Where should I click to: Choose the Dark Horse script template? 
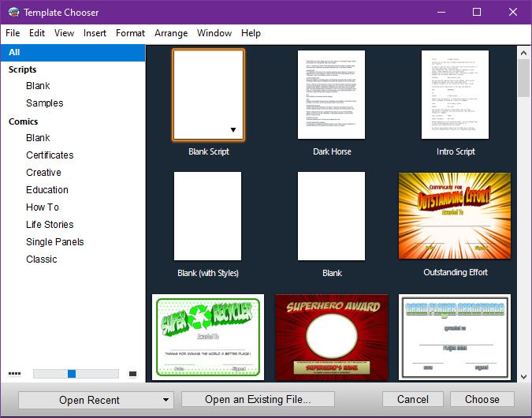click(x=331, y=95)
